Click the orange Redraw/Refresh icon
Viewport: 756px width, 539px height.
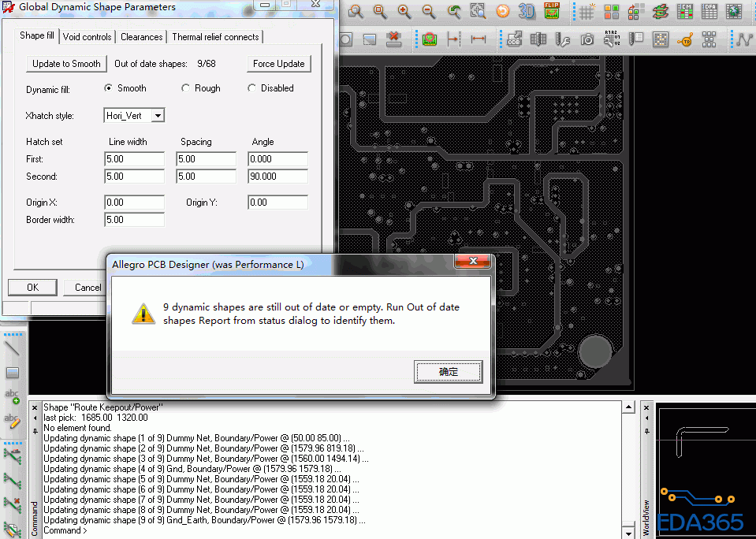tap(502, 12)
